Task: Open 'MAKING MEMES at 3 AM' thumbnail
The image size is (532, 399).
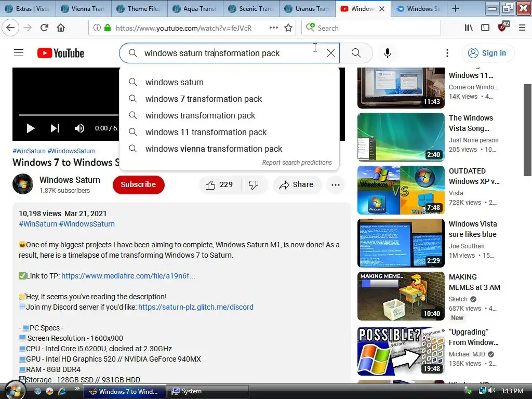Action: (401, 296)
